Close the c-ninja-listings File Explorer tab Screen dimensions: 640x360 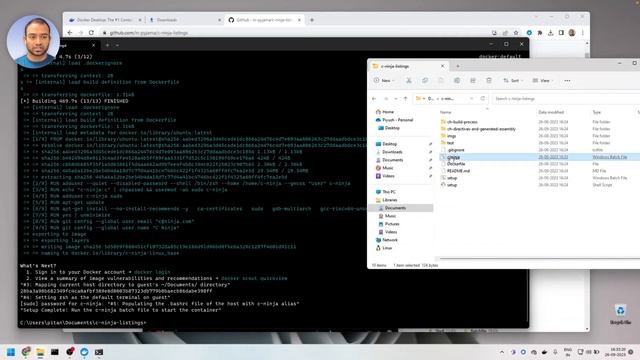[x=442, y=66]
